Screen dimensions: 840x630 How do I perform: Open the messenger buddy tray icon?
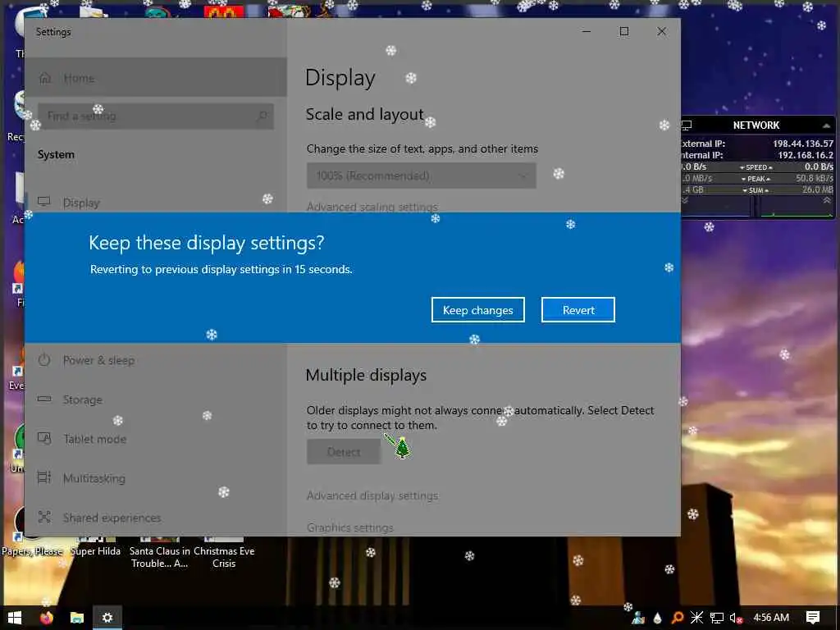pos(638,618)
